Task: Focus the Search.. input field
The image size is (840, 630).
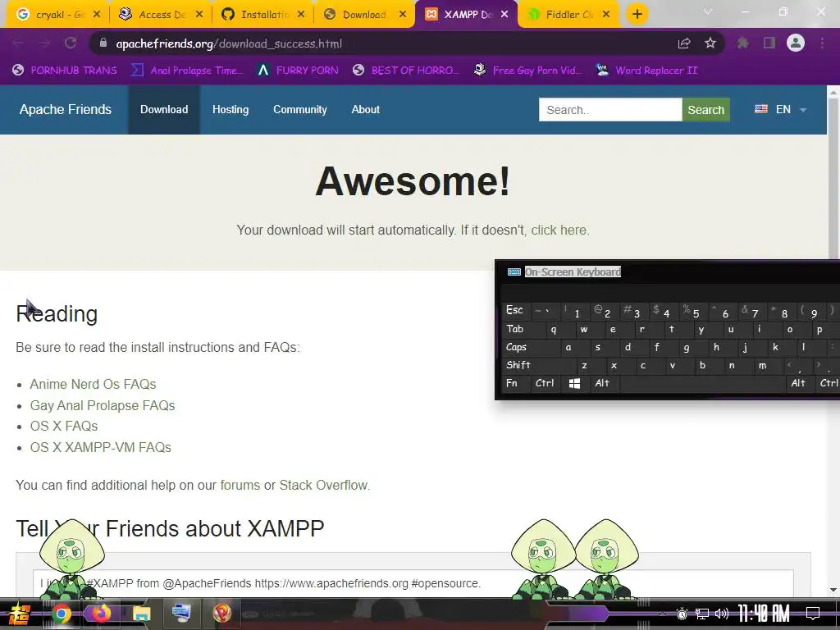Action: pyautogui.click(x=610, y=110)
